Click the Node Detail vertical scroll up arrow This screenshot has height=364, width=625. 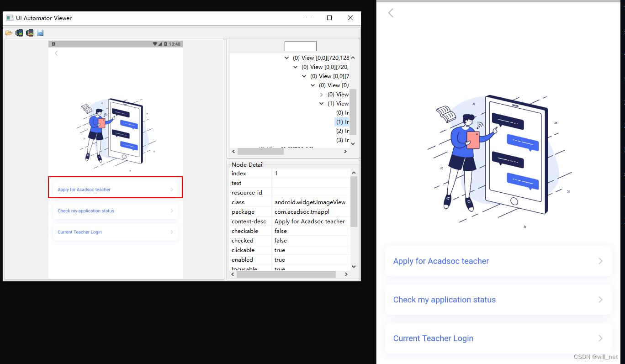click(x=354, y=173)
